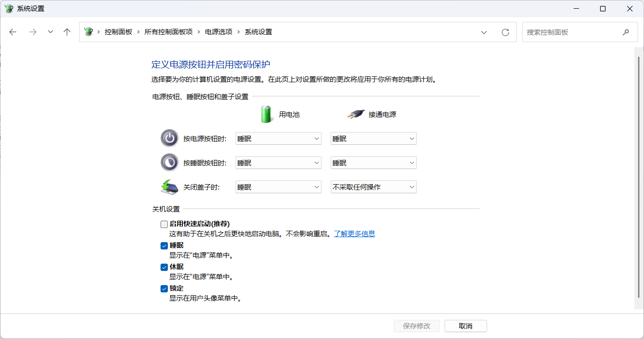This screenshot has height=339, width=644.
Task: Open lid close on-battery dropdown
Action: coord(278,187)
